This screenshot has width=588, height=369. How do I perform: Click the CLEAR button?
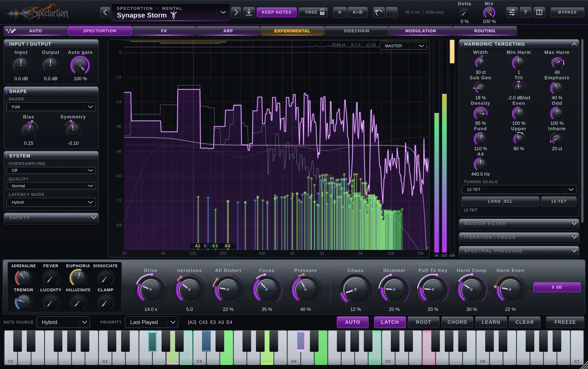(524, 322)
